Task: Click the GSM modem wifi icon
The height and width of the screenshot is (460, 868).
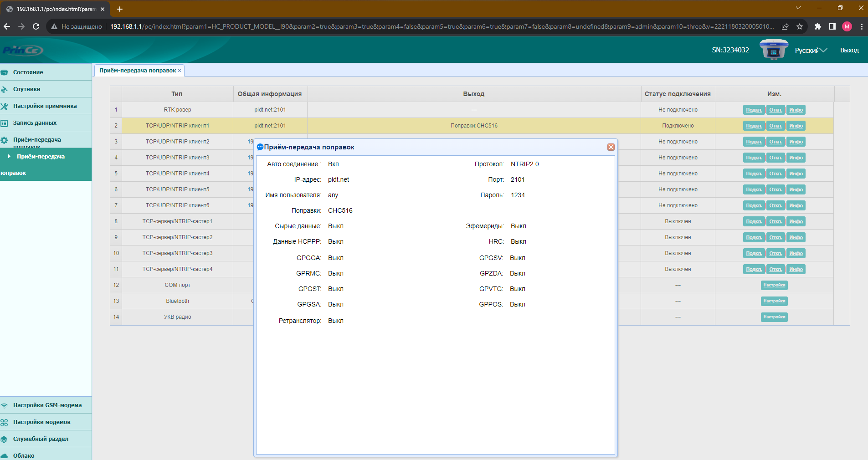Action: [x=4, y=405]
